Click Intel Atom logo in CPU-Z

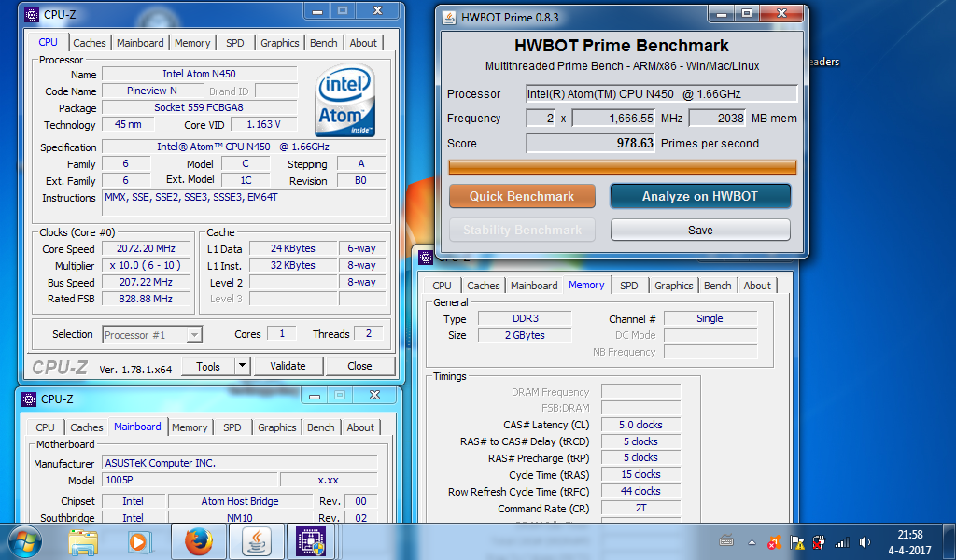(345, 101)
